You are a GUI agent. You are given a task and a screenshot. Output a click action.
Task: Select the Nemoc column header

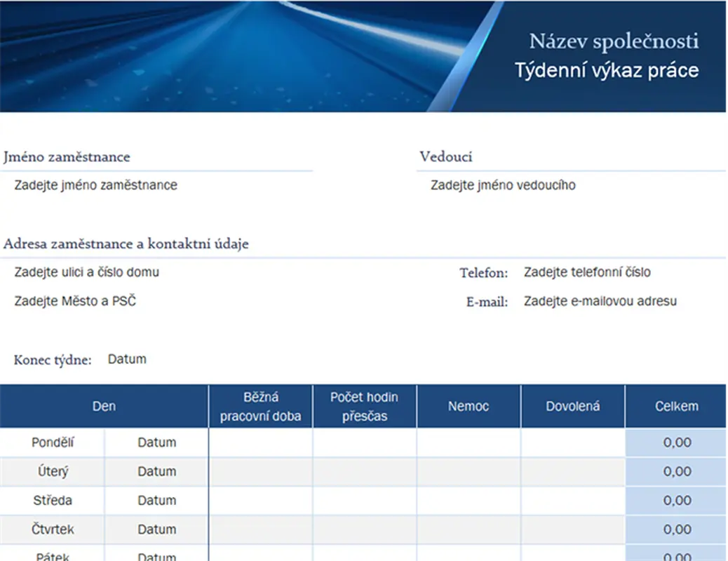(468, 405)
